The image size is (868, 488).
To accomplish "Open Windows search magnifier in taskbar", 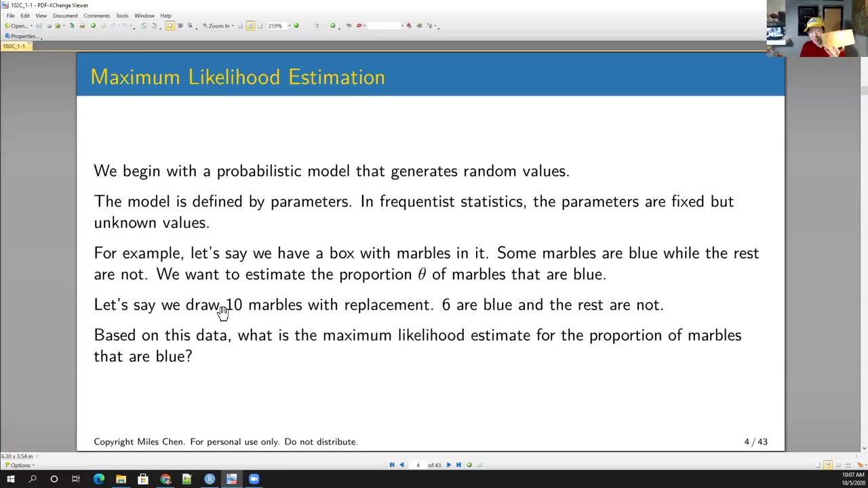I will coord(32,479).
